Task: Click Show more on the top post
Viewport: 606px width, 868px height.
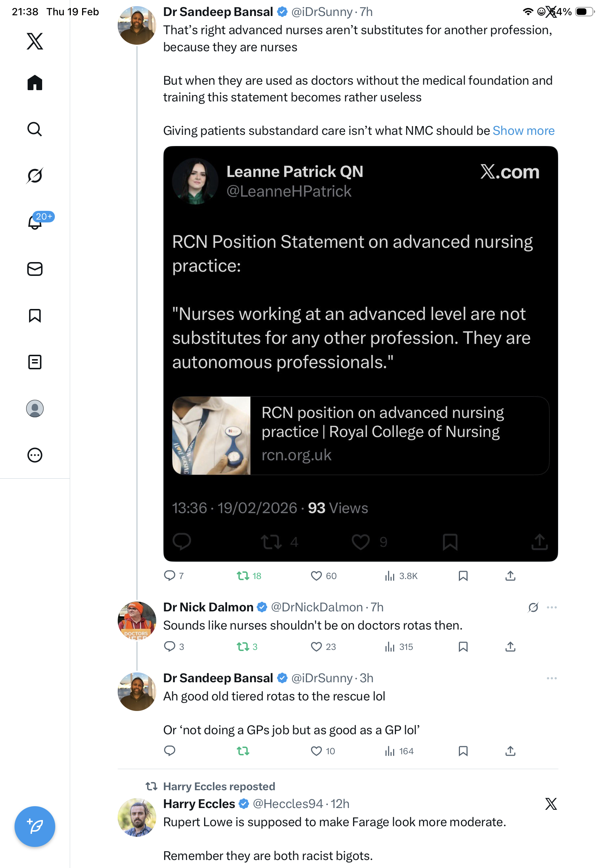Action: coord(523,130)
